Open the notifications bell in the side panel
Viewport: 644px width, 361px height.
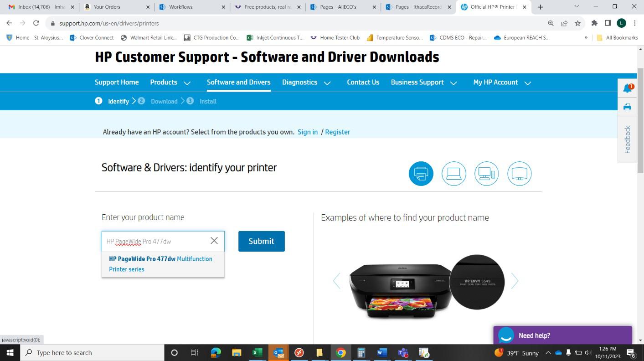tap(628, 88)
